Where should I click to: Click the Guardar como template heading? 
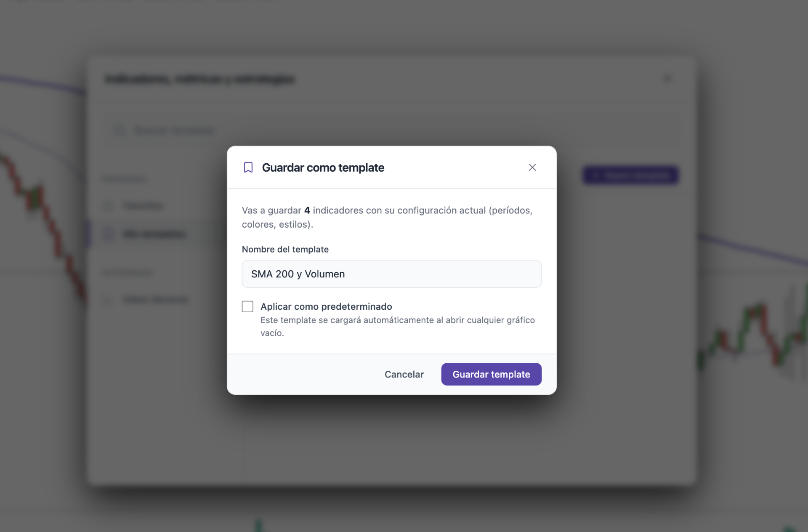pos(323,168)
